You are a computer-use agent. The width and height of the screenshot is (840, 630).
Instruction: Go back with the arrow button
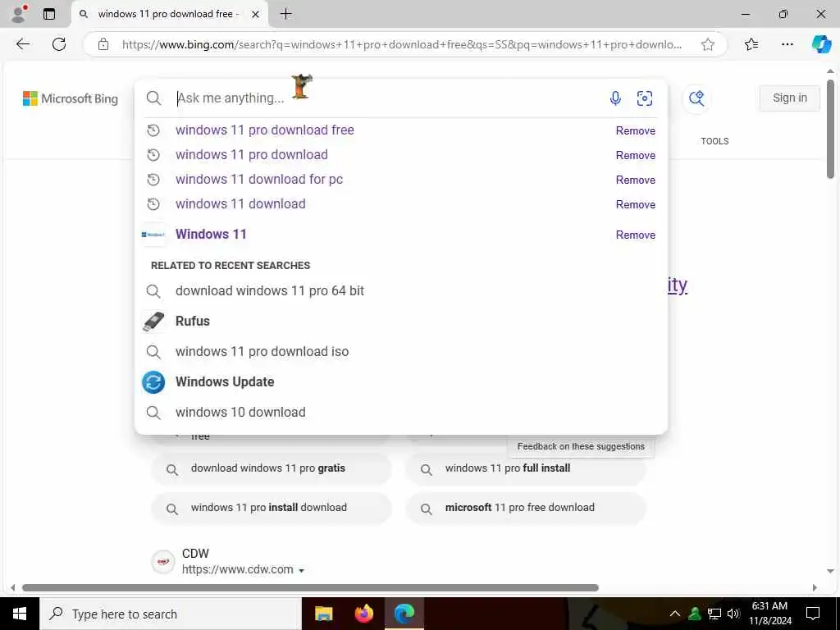coord(23,44)
